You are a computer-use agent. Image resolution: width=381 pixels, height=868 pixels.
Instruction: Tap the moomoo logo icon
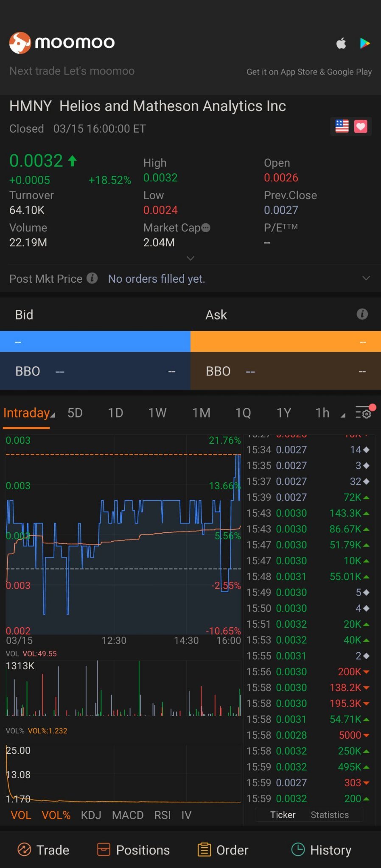[x=20, y=43]
